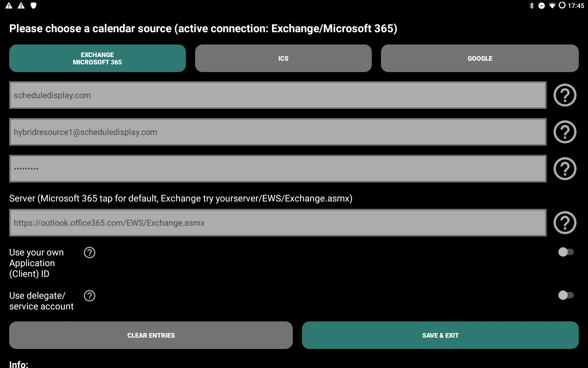Tap the Wi-Fi status icon
This screenshot has width=588, height=368.
(x=552, y=6)
